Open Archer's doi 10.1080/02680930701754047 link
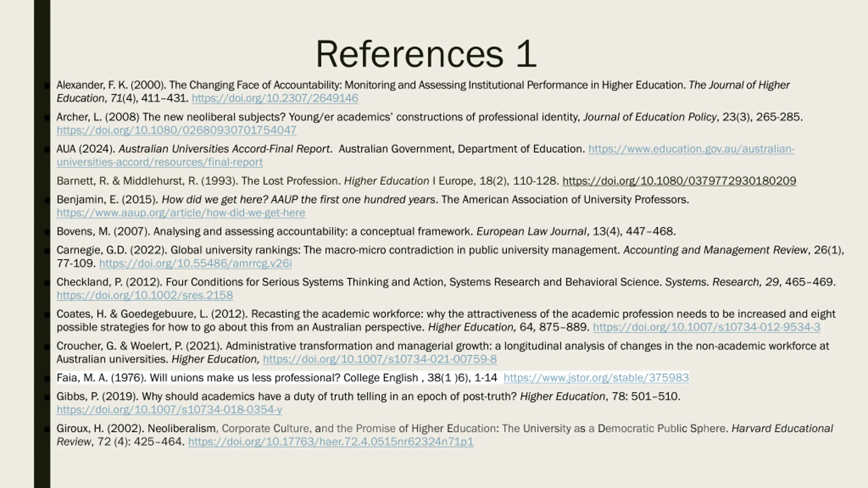This screenshot has height=488, width=868. pyautogui.click(x=177, y=130)
